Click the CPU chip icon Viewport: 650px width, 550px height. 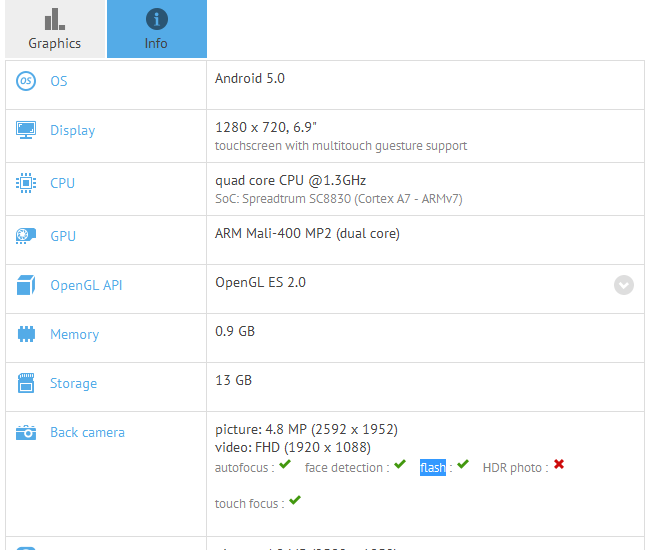click(x=26, y=183)
